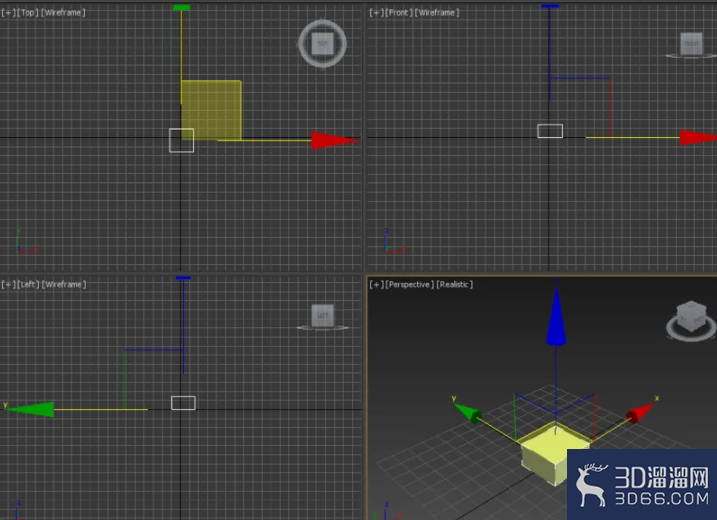This screenshot has height=520, width=717.
Task: Open the [+] menu of the Front viewport
Action: point(376,13)
